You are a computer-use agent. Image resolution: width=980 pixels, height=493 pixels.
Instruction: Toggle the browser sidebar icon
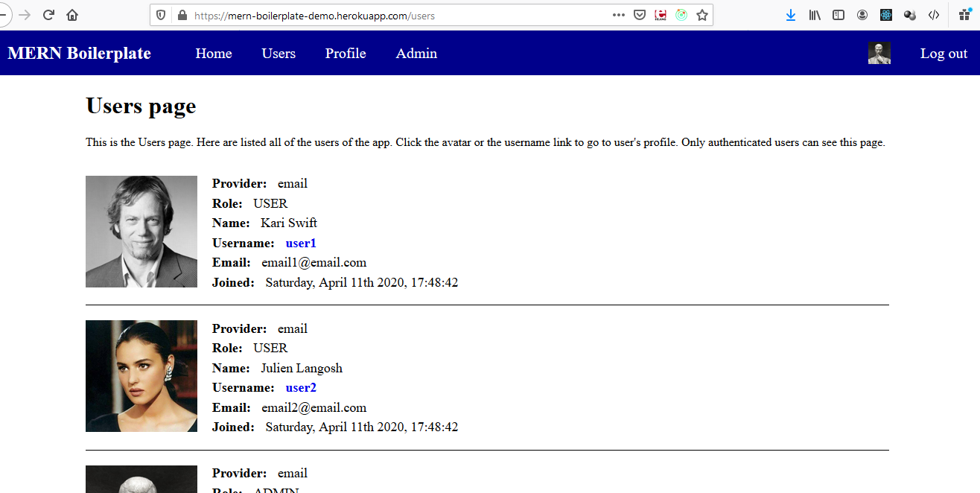pos(839,15)
